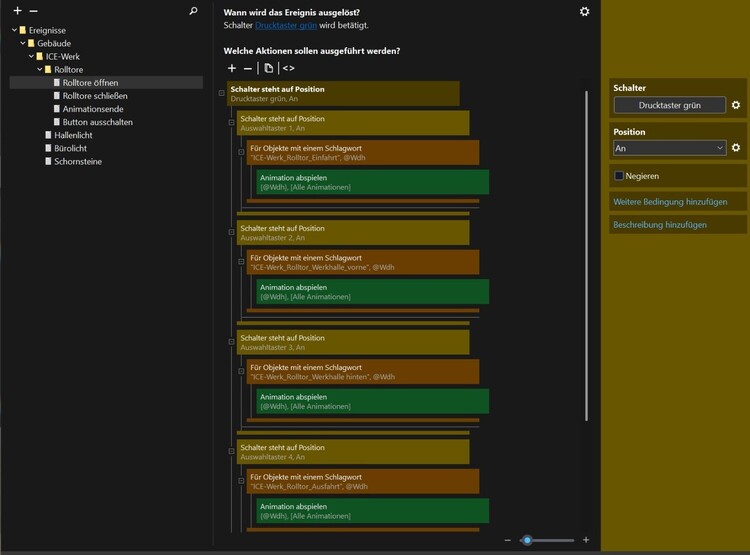This screenshot has height=555, width=750.
Task: Select the Schornsteine event
Action: 77,162
